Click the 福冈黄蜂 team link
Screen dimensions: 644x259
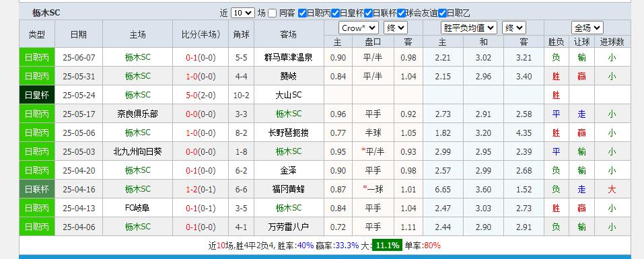tap(288, 190)
